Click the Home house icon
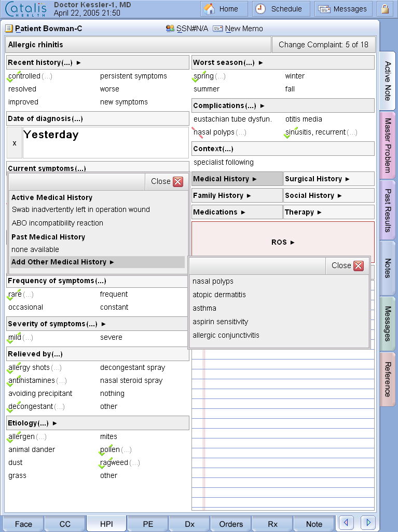The height and width of the screenshot is (532, 398). pos(210,9)
